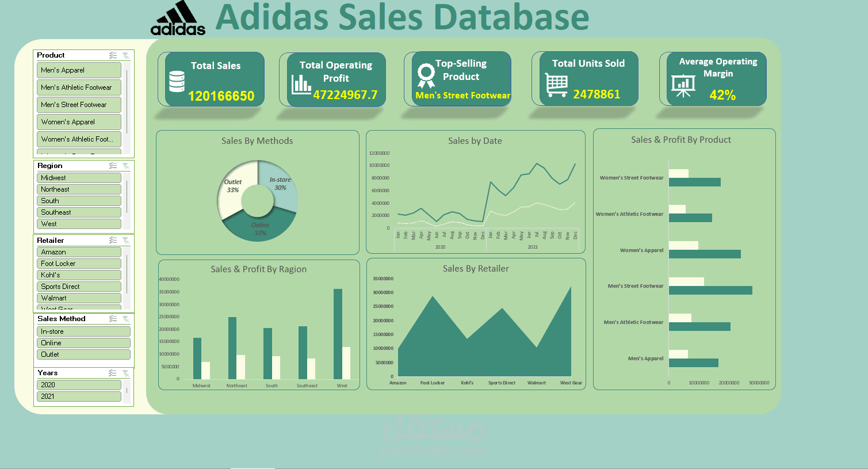The height and width of the screenshot is (469, 868).
Task: Click the "Adidas Sales Database" heading
Action: click(402, 17)
